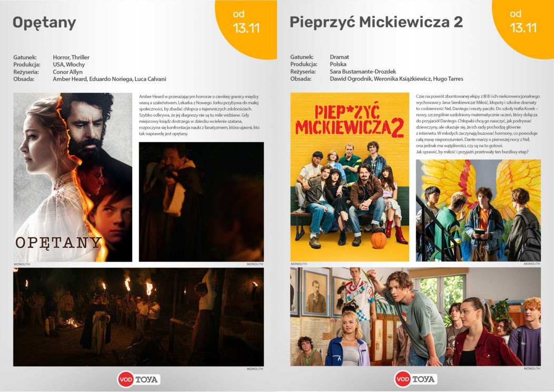Open the Opętany movie poster
Screen dimensions: 554x392
(73, 177)
